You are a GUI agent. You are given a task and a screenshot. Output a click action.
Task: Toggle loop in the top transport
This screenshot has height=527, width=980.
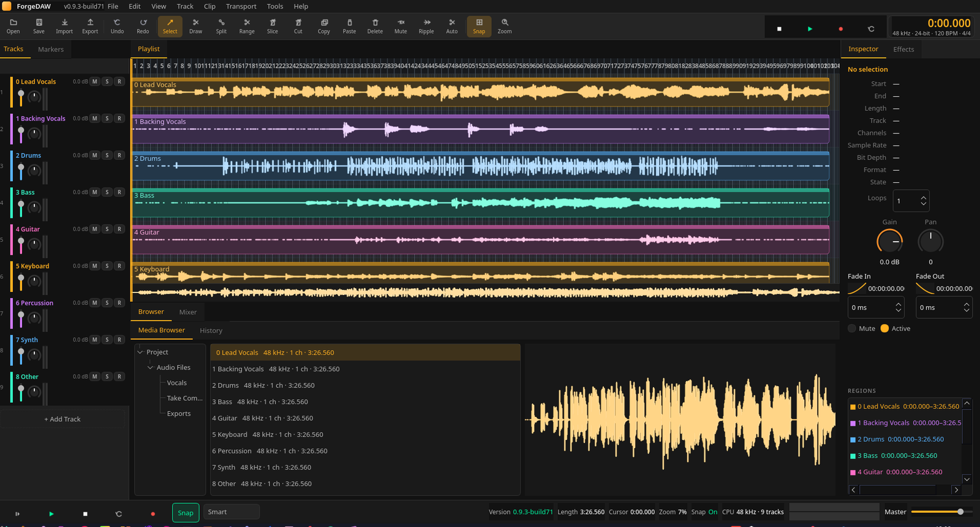(871, 29)
